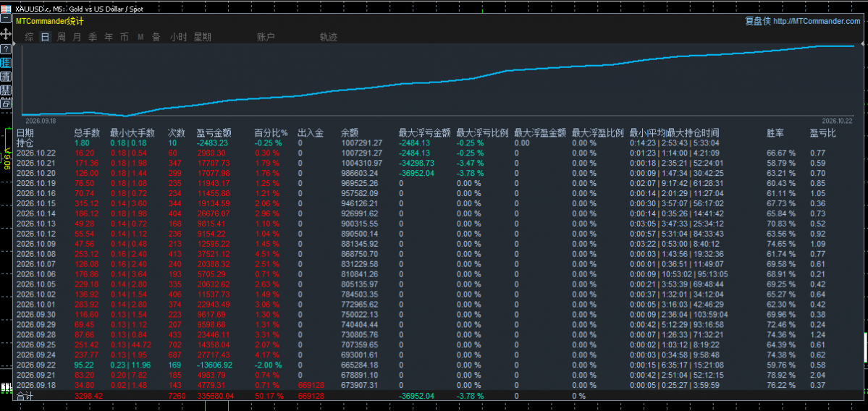Select the 币 symbol tab
Viewport: 868px width, 411px height.
click(125, 37)
